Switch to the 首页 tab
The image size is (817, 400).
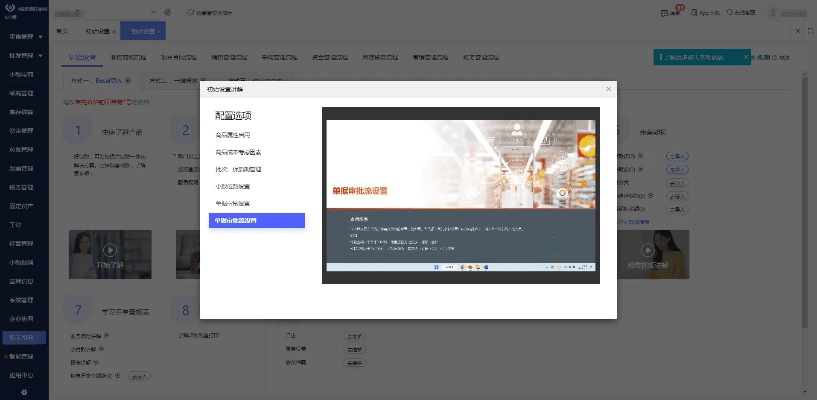pos(62,32)
